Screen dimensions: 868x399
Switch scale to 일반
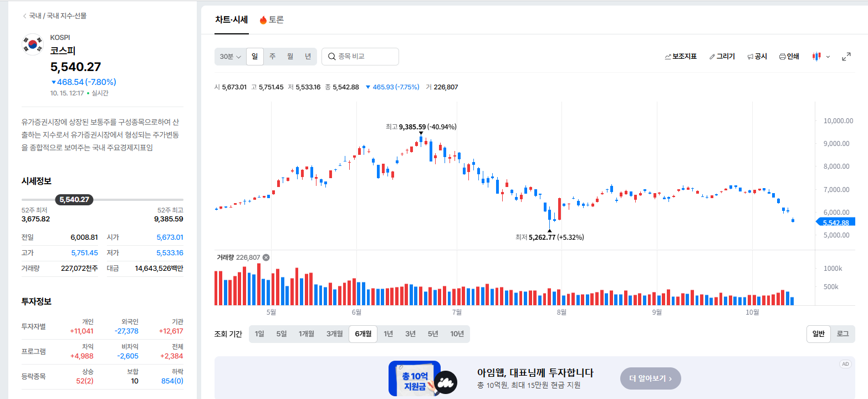pyautogui.click(x=819, y=334)
